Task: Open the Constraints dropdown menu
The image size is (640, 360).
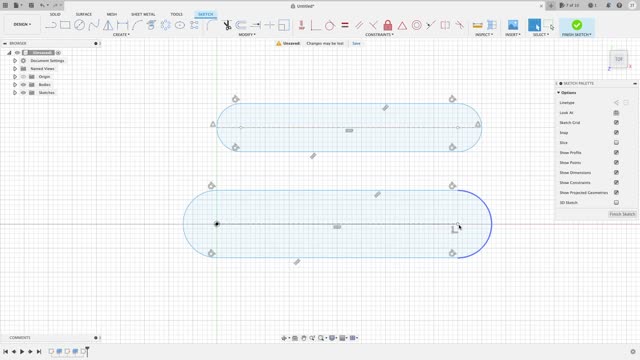Action: [x=379, y=35]
